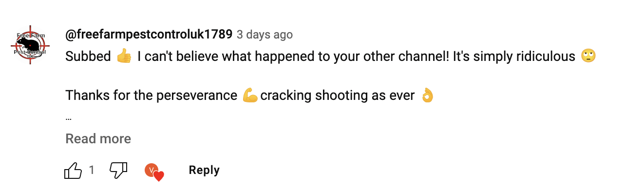The height and width of the screenshot is (192, 644).
Task: Click 'Thanks for the perseverance' text
Action: click(151, 96)
